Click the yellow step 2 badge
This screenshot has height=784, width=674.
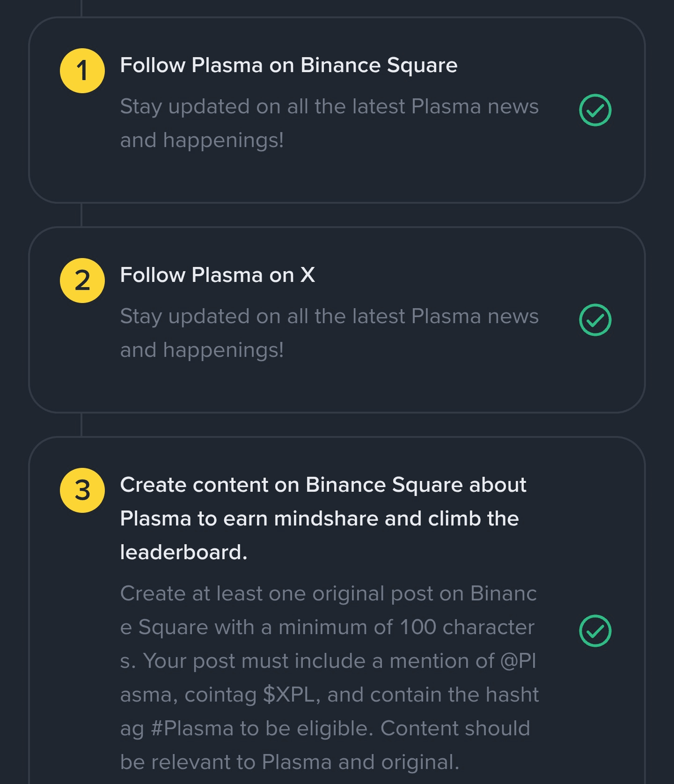[82, 281]
